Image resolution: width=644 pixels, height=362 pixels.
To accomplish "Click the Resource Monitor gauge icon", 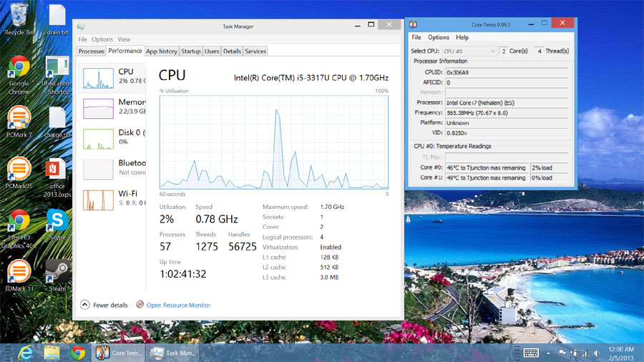I will pyautogui.click(x=140, y=305).
